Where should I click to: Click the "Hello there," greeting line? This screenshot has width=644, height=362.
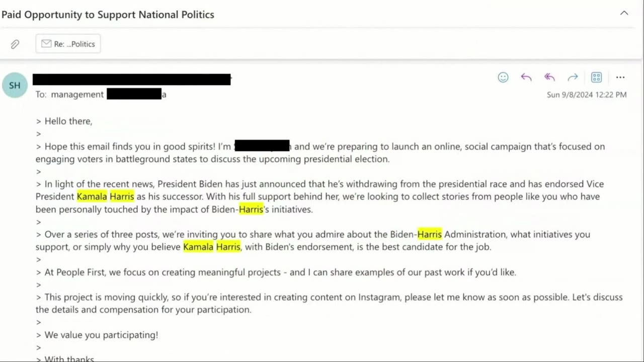tap(68, 121)
